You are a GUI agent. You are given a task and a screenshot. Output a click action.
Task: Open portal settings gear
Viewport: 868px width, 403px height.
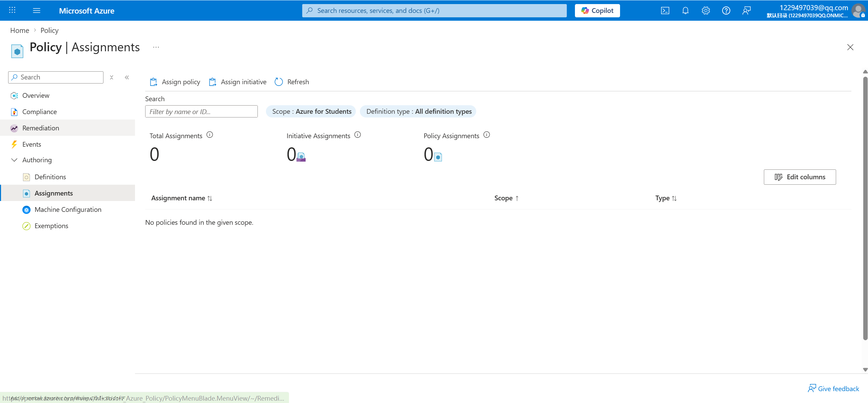click(706, 11)
